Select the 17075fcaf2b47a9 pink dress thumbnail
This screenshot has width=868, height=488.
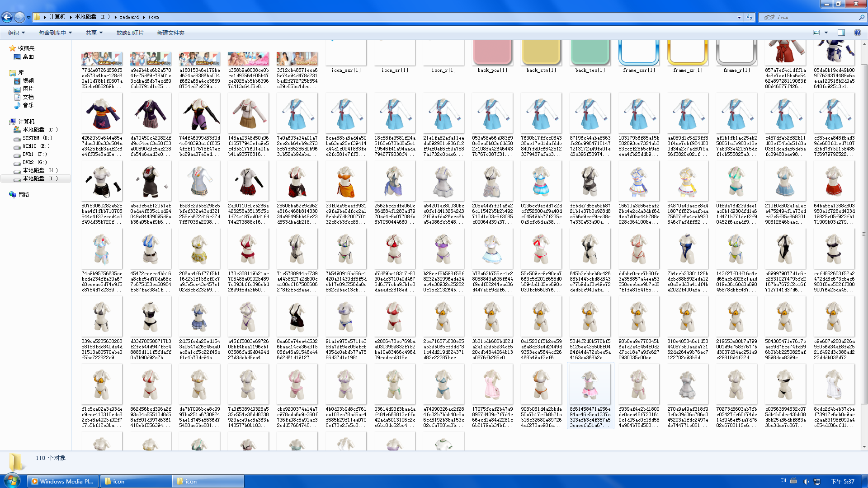(x=492, y=384)
